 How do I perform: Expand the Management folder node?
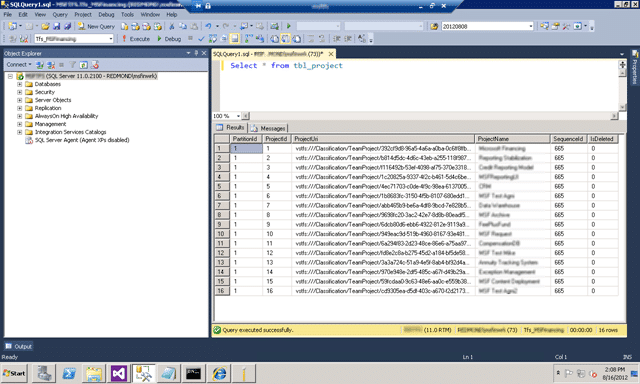(19, 124)
